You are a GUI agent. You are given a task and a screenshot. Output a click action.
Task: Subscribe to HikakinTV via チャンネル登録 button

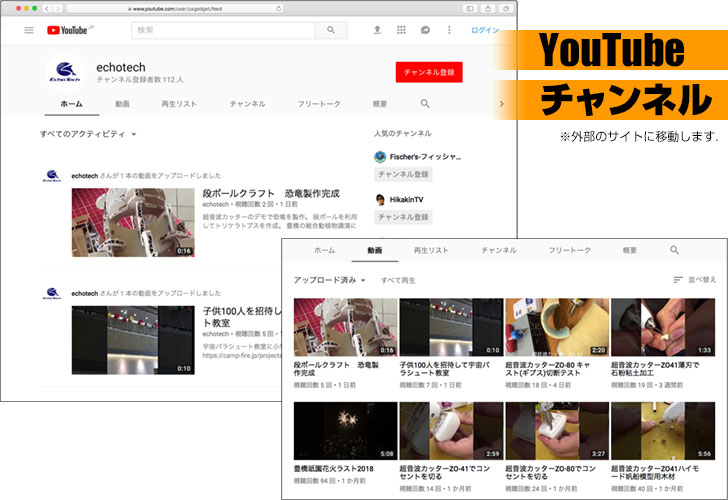tap(403, 217)
